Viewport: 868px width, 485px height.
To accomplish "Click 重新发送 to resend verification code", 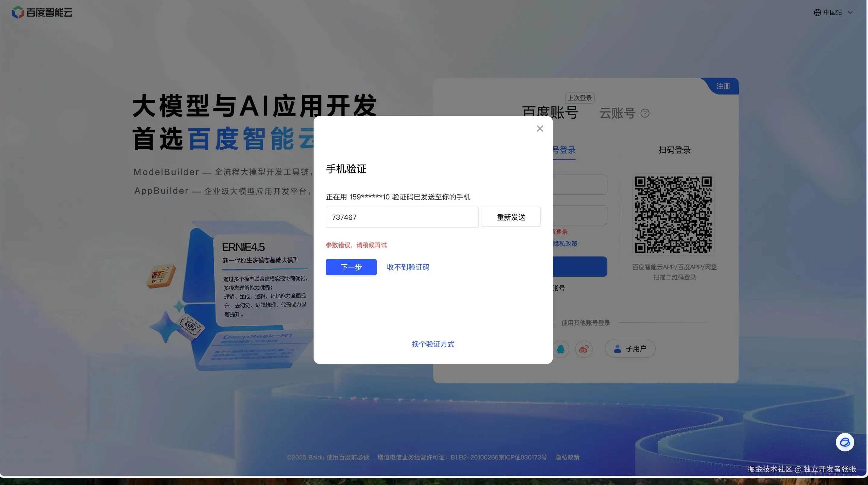I will click(x=511, y=217).
